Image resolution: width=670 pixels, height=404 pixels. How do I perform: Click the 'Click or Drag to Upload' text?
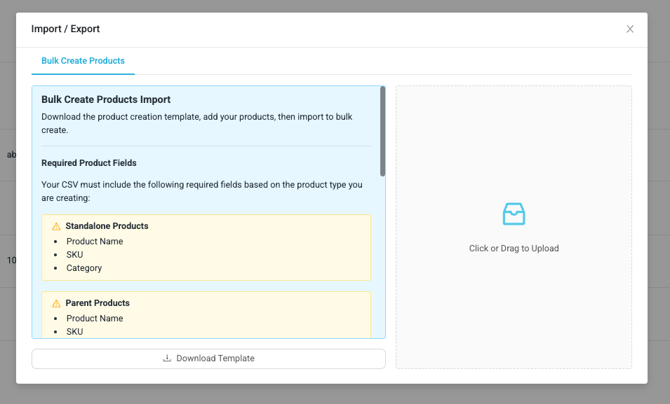pos(514,248)
